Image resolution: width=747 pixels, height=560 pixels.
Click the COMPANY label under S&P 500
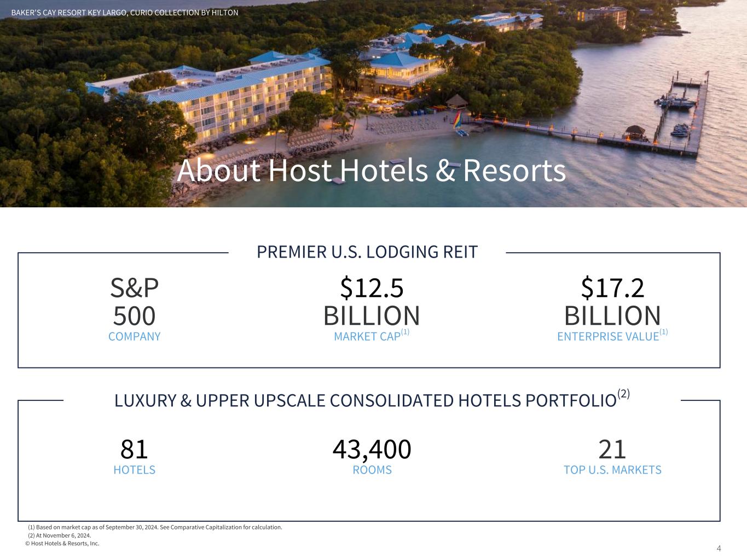click(134, 336)
